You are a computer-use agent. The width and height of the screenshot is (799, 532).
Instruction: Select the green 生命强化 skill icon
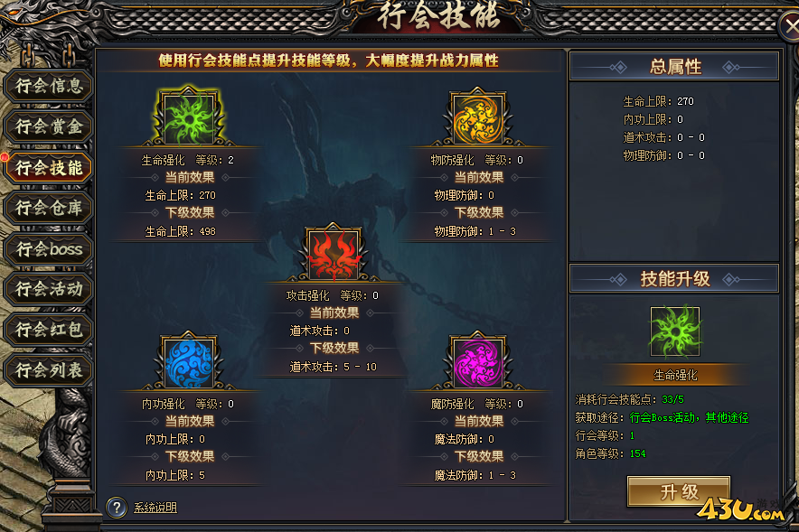tap(189, 117)
